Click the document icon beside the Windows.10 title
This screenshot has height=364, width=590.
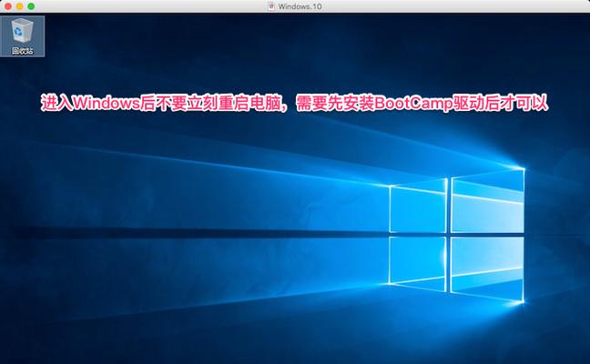tap(271, 6)
